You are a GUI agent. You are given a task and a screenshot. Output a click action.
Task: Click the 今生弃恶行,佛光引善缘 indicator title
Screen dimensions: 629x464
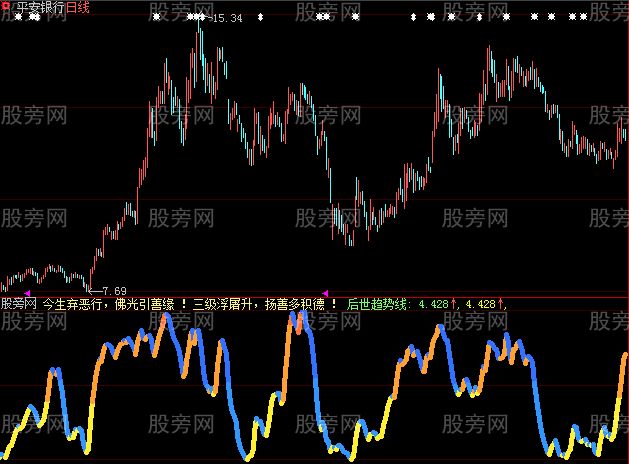click(109, 304)
